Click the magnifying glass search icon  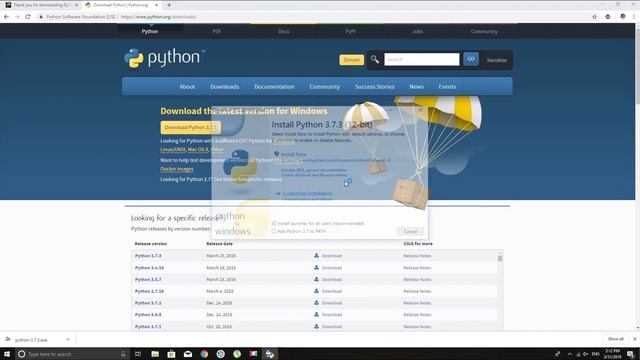(375, 60)
